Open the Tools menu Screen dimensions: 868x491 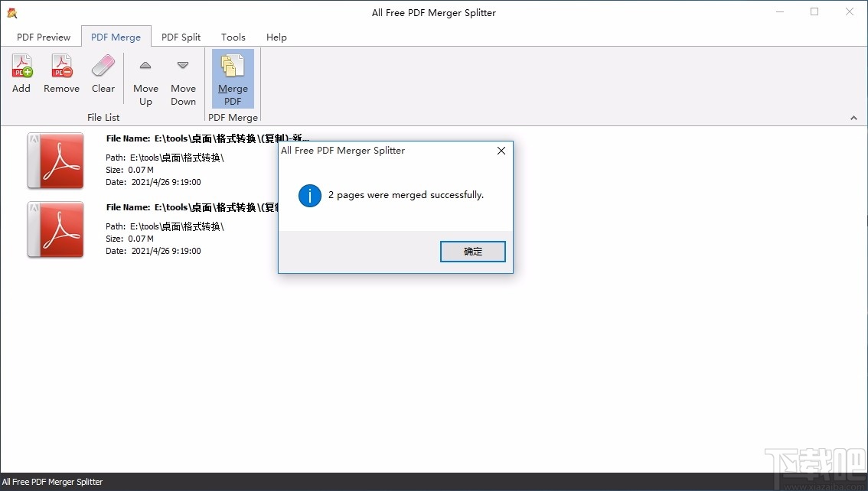(x=233, y=37)
